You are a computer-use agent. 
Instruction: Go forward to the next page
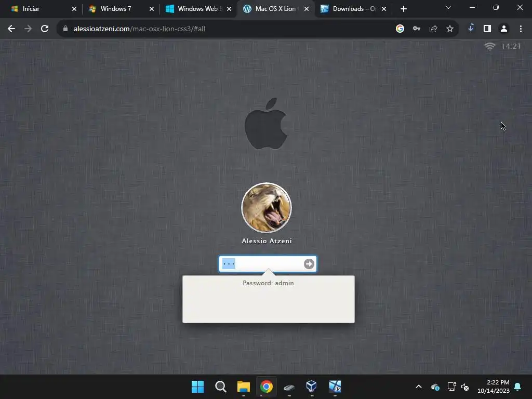pos(28,29)
